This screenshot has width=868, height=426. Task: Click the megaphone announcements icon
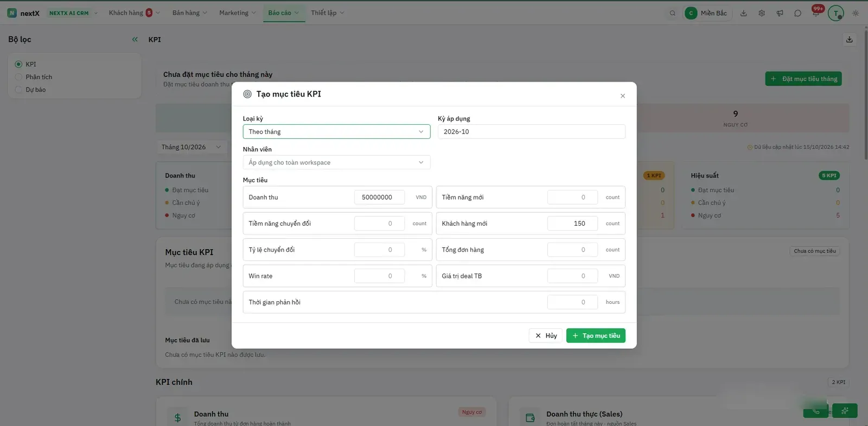pyautogui.click(x=780, y=13)
